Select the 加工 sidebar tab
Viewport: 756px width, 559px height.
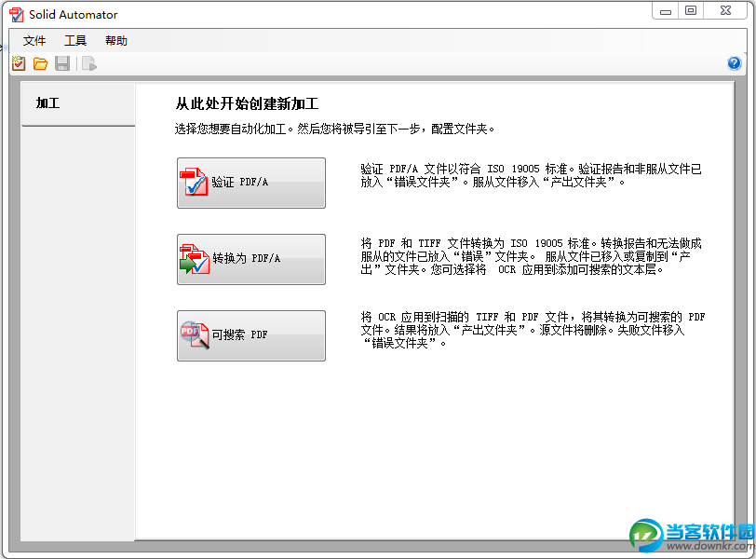point(78,104)
